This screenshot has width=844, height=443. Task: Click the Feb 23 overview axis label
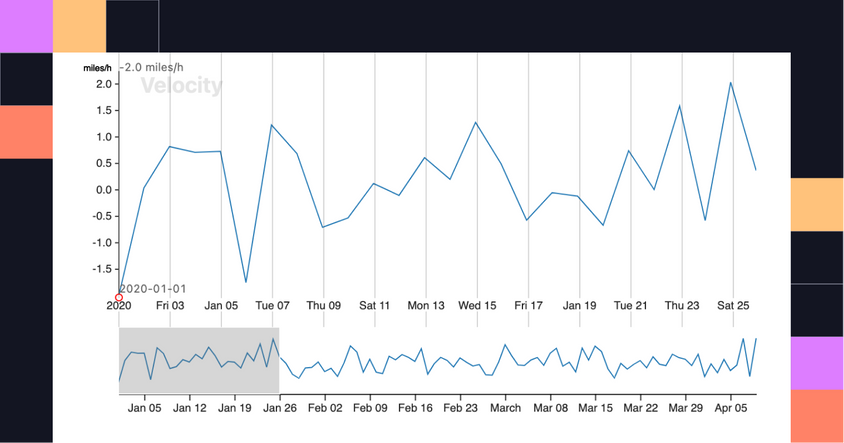460,408
